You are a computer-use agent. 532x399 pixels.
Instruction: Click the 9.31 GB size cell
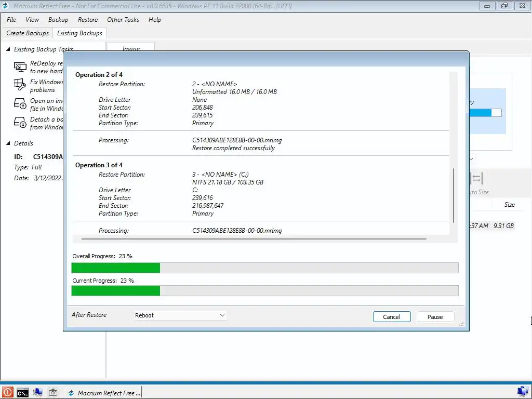(x=503, y=225)
